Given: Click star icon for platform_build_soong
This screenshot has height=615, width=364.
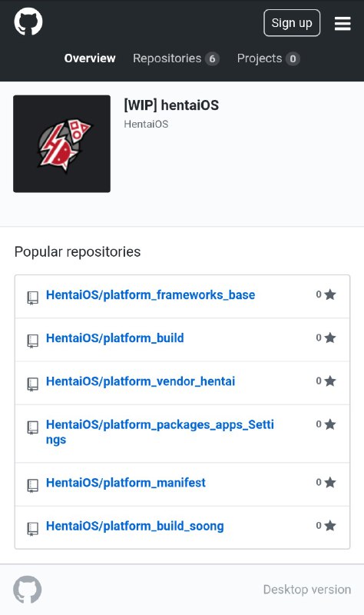Looking at the screenshot, I should click(x=330, y=525).
